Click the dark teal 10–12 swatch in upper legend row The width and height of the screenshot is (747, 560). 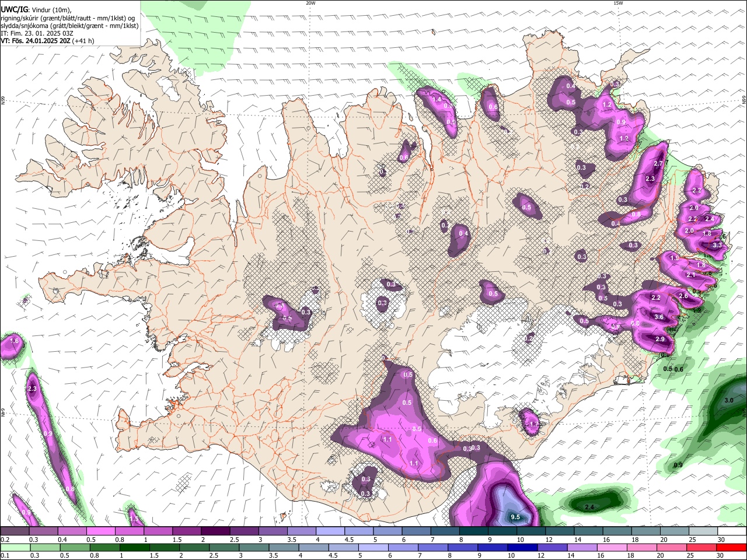point(531,531)
